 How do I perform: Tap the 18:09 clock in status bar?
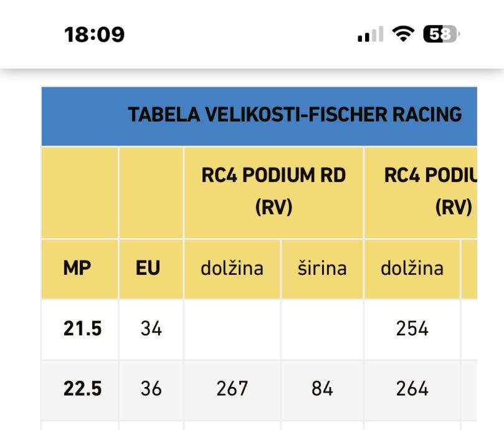point(94,34)
